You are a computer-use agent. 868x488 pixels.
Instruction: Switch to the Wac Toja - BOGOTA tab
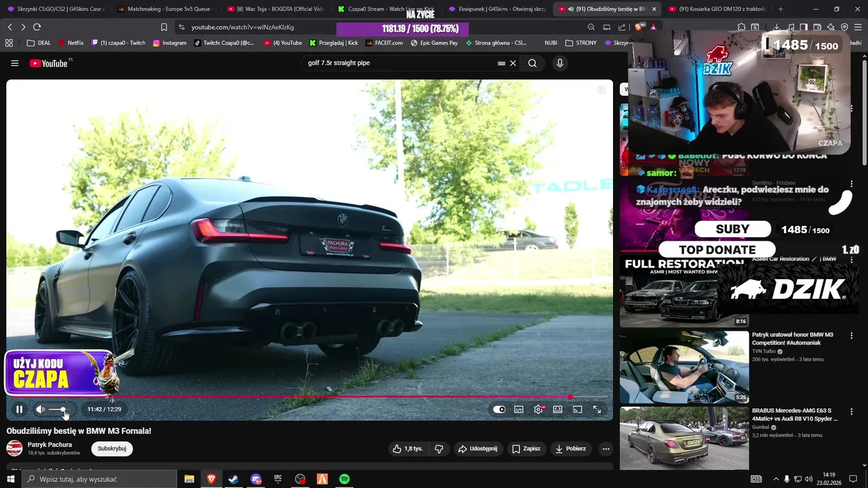click(276, 9)
